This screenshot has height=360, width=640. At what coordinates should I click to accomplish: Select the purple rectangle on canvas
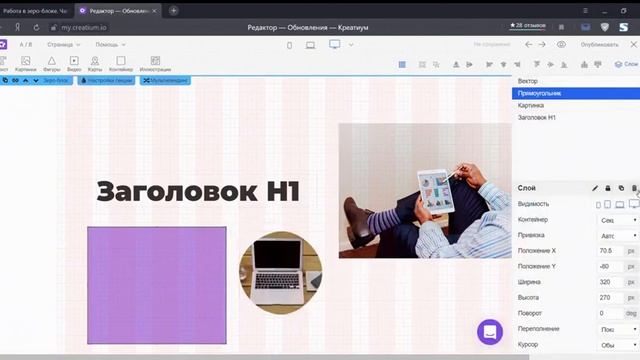157,285
